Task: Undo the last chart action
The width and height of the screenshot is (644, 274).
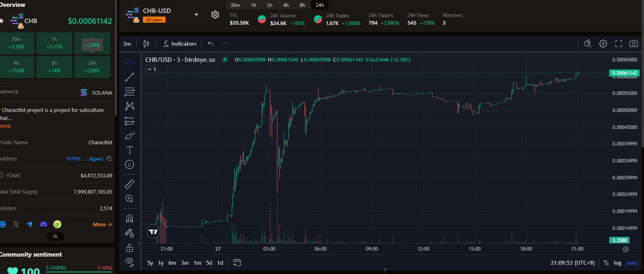Action: [210, 44]
